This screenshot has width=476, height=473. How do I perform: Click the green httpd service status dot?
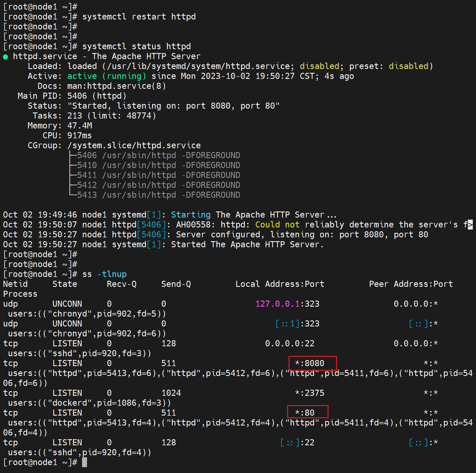click(6, 57)
